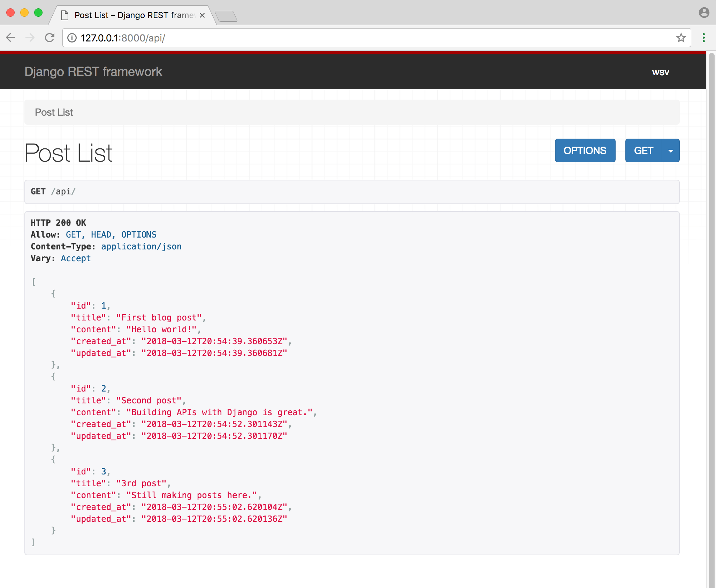
Task: Click the browser back arrow
Action: [x=11, y=38]
